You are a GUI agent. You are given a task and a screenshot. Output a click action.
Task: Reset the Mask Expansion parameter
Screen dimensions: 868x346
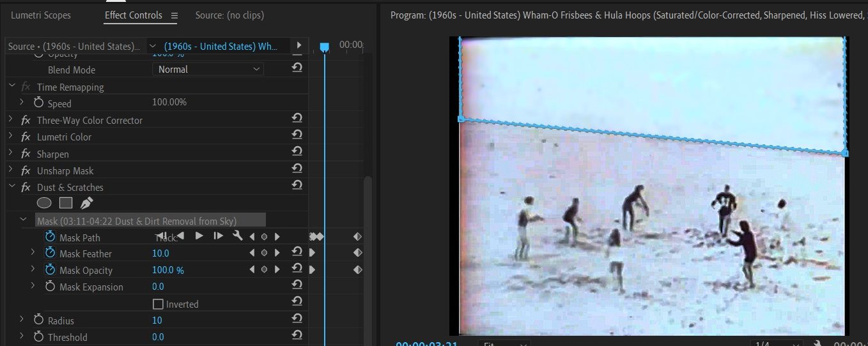click(297, 285)
